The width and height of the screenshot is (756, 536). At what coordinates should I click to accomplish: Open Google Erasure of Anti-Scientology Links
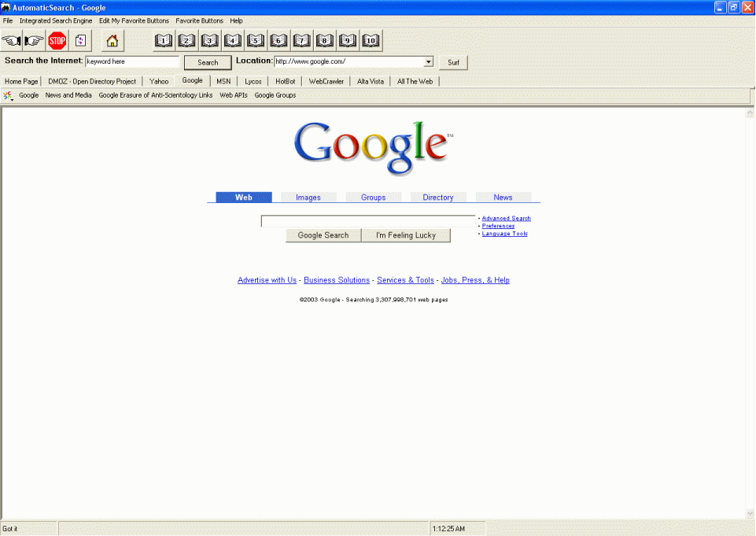click(156, 95)
